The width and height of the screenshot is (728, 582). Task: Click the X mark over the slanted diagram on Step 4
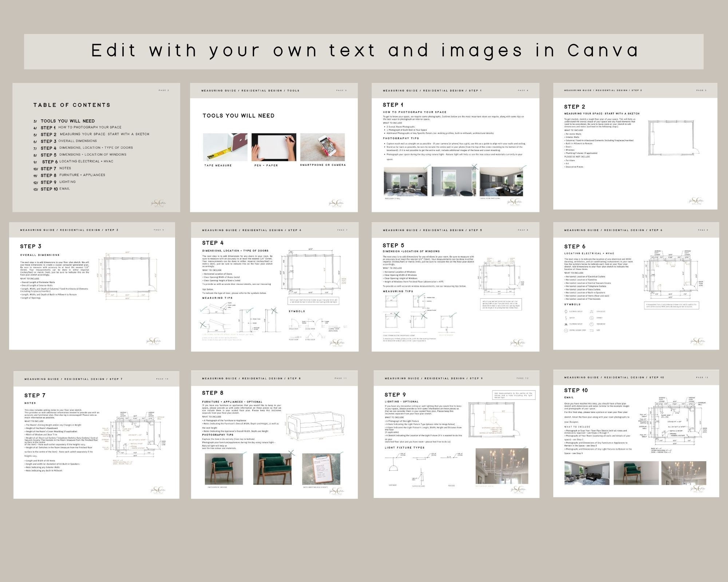tap(203, 324)
